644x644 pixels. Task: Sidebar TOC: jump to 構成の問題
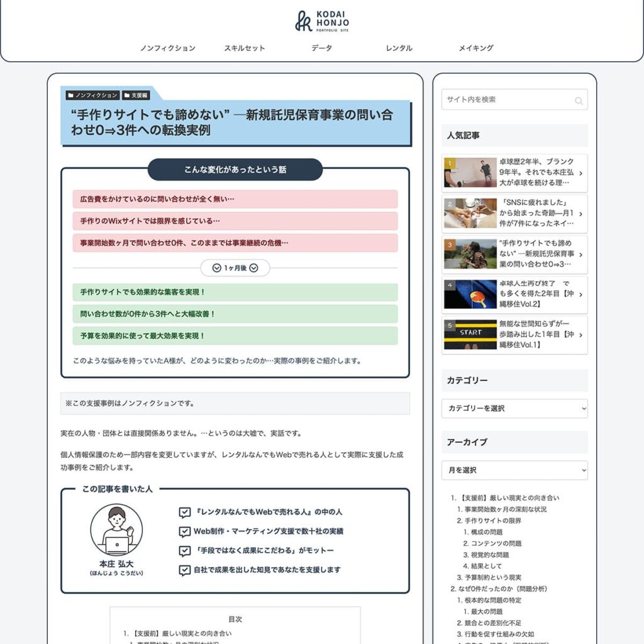point(487,532)
